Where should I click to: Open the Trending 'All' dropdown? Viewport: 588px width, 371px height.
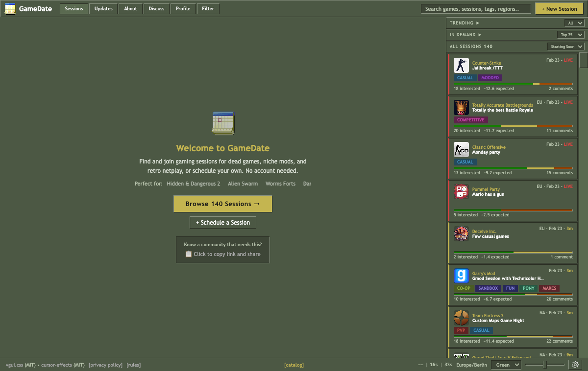pyautogui.click(x=574, y=23)
